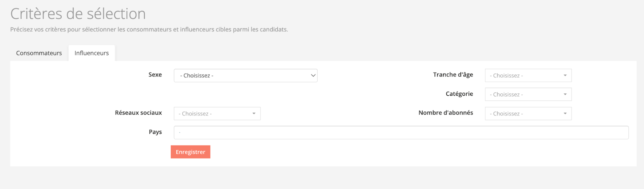
Task: Expand the Catégorie dropdown
Action: pos(523,94)
